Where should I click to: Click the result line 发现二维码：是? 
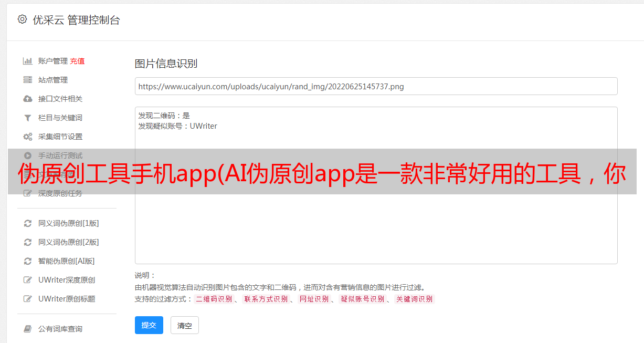[164, 116]
